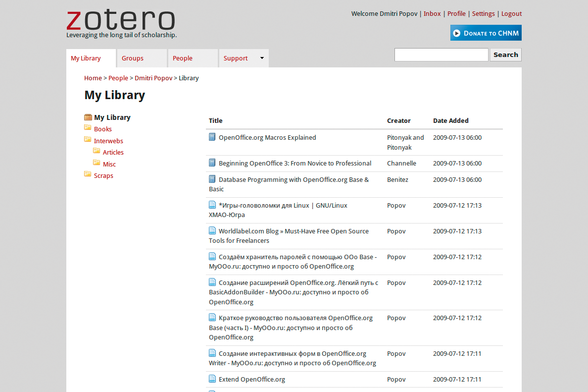The width and height of the screenshot is (588, 392).
Task: Click creator cell Pitonyak and Pitonyak
Action: (x=405, y=142)
